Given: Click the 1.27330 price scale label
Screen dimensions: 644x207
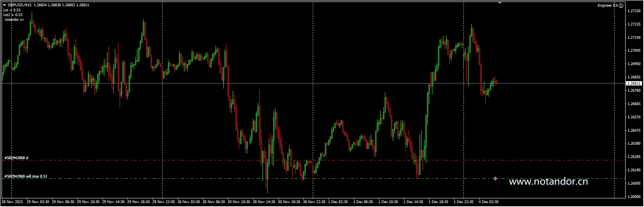Looking at the screenshot, I should click(634, 11).
